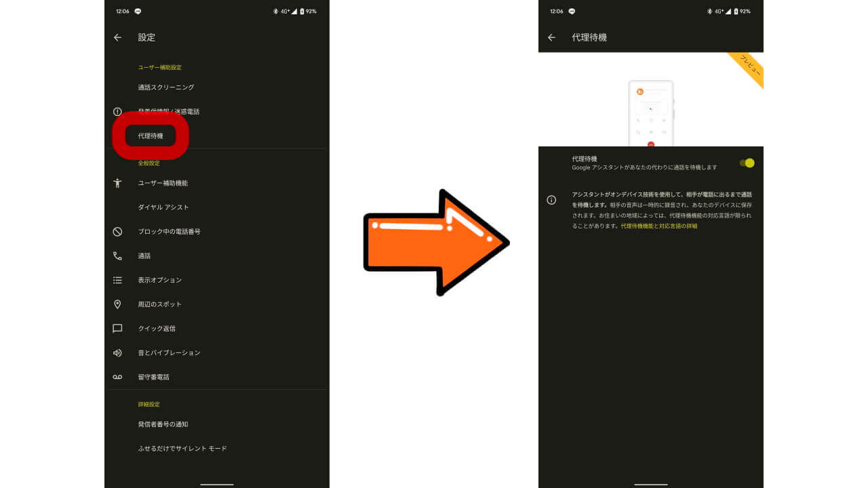Toggle the 代理待機 switch off
Image resolution: width=868 pixels, height=488 pixels.
tap(747, 163)
